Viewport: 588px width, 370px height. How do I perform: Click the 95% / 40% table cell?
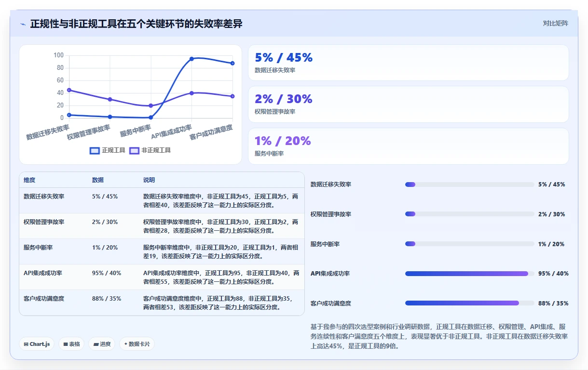(107, 273)
